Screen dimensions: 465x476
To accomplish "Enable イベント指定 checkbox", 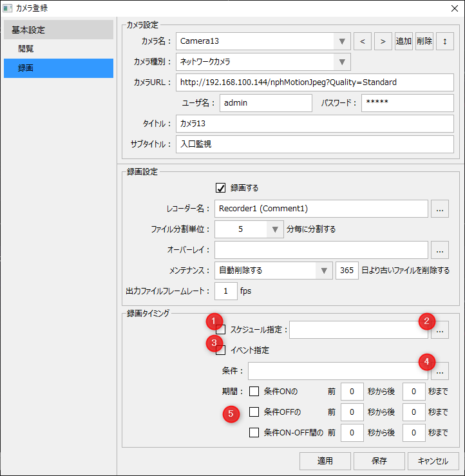I will (221, 350).
